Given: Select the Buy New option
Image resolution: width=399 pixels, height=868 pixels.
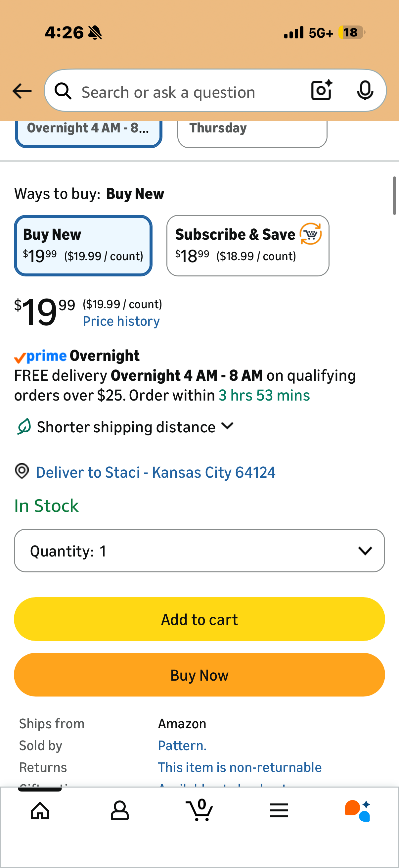Looking at the screenshot, I should (83, 245).
